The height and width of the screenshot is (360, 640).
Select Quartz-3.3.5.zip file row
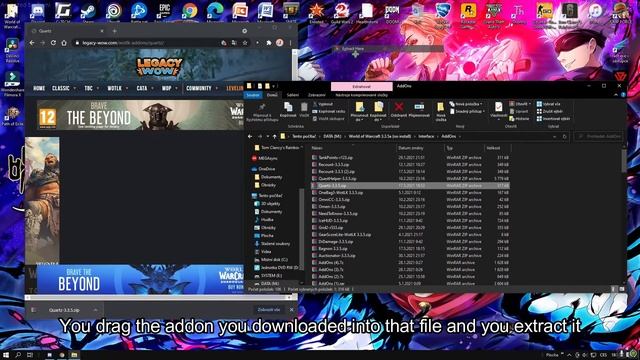coord(410,185)
